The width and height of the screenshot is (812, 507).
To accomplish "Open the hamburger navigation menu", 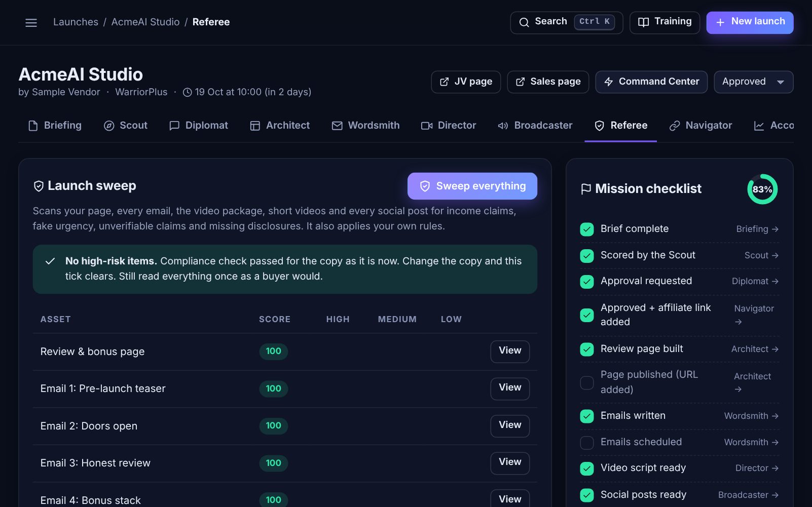I will pyautogui.click(x=31, y=23).
